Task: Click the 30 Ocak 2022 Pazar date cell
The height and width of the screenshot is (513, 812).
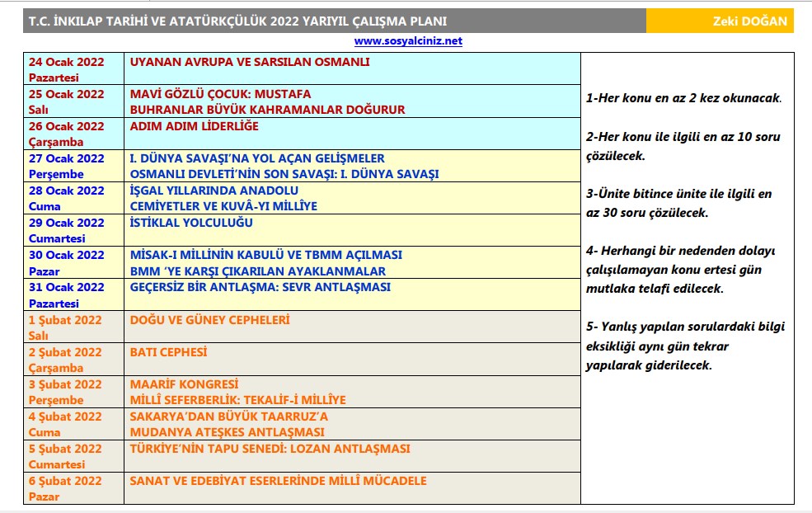Action: 73,262
